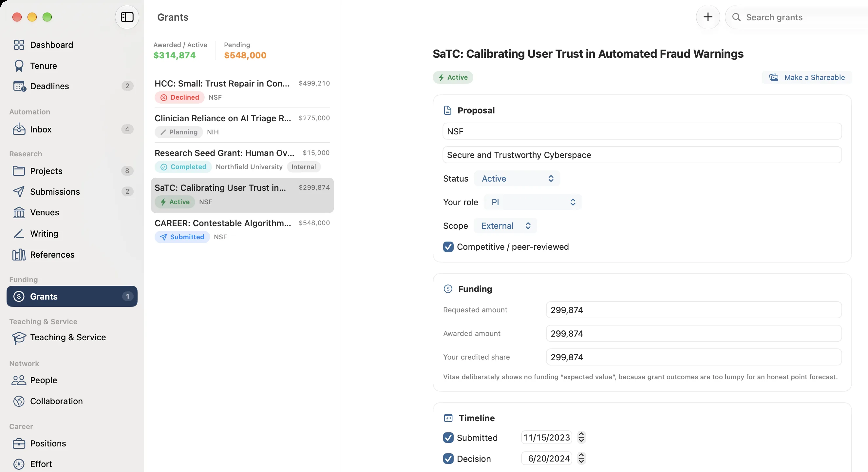Go to Deadlines calendar section

pos(72,86)
